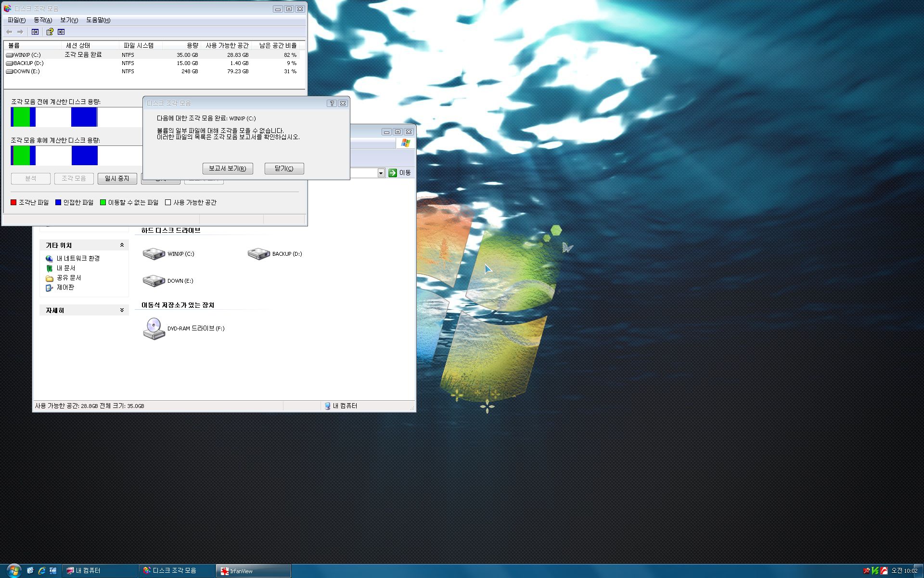This screenshot has height=578, width=924.
Task: Click the red 조각난 파일 legend swatch
Action: coord(13,202)
